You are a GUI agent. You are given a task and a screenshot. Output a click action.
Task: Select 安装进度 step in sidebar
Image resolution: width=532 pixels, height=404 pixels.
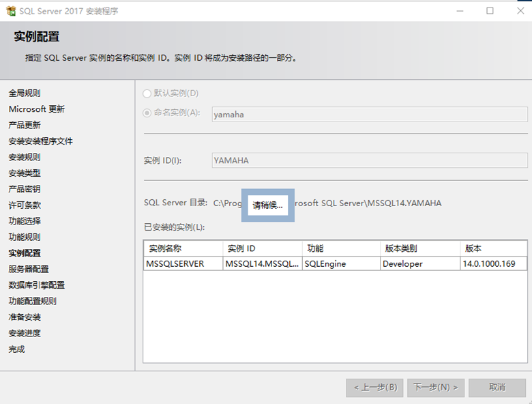[25, 333]
